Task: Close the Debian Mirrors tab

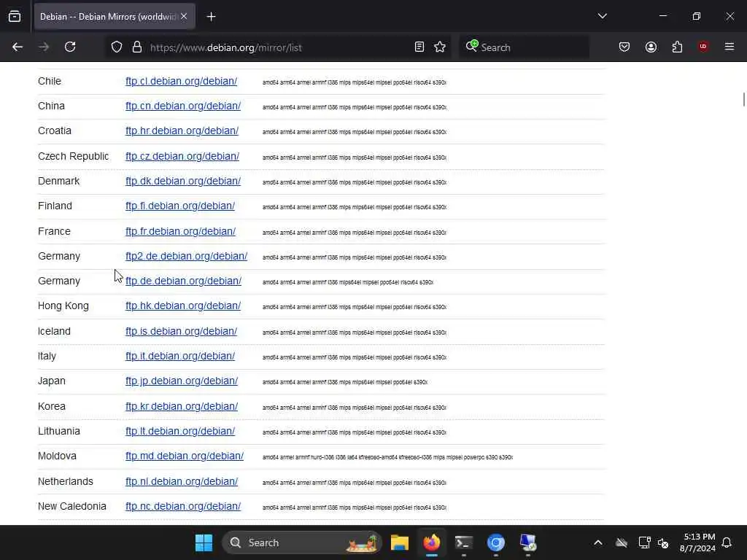Action: pos(184,16)
